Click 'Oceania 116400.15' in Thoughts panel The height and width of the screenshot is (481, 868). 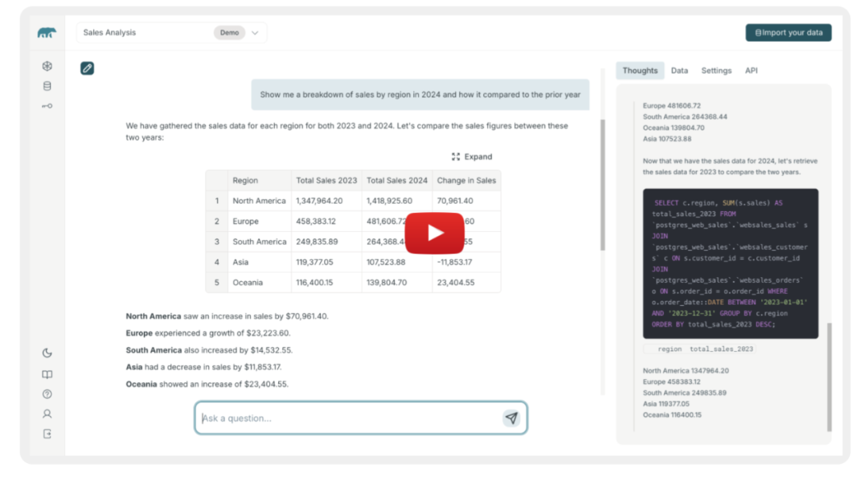[x=671, y=415]
